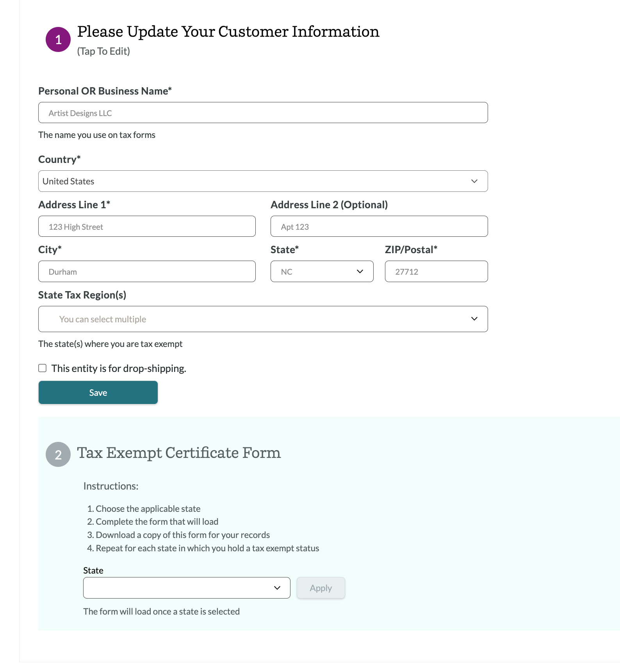Check the drop-shipping entity checkbox

[43, 368]
